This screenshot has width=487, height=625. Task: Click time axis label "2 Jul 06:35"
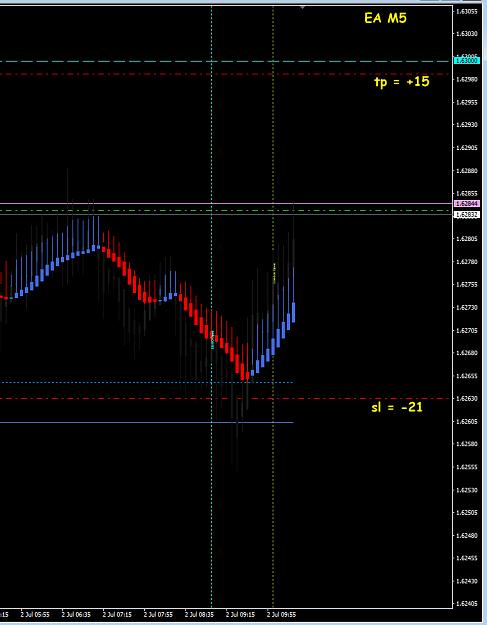[x=76, y=615]
